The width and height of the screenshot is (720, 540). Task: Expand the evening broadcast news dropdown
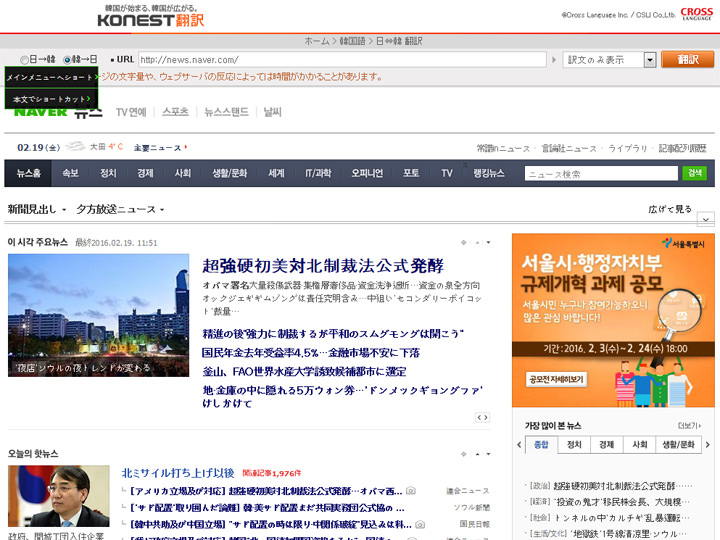[161, 210]
